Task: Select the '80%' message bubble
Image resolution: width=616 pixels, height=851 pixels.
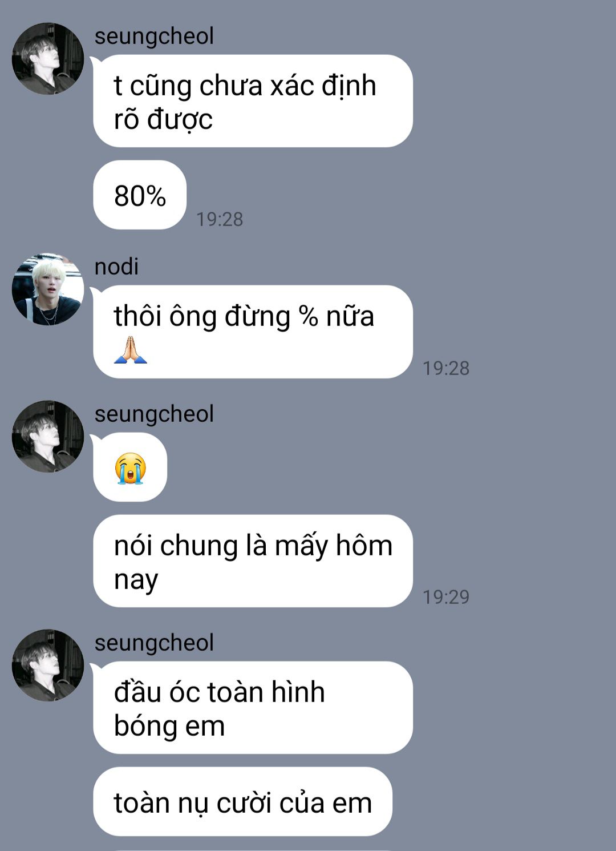Action: tap(140, 195)
